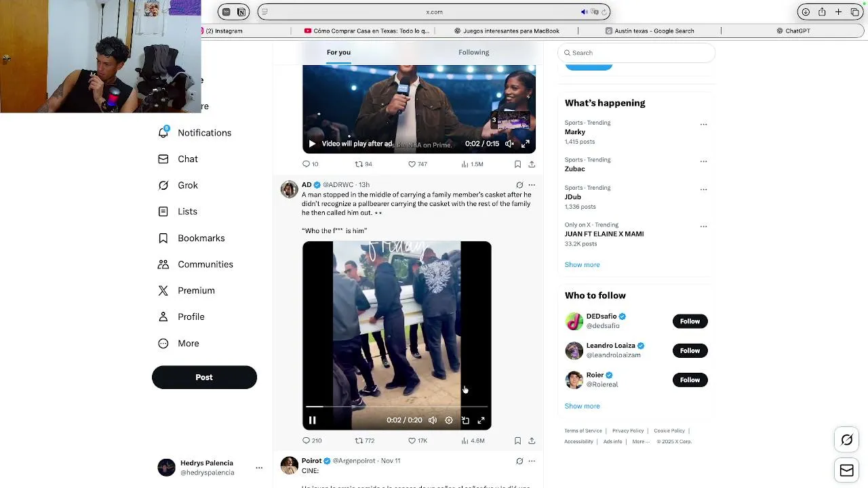This screenshot has height=488, width=868.
Task: Click the X search field
Action: tap(636, 53)
